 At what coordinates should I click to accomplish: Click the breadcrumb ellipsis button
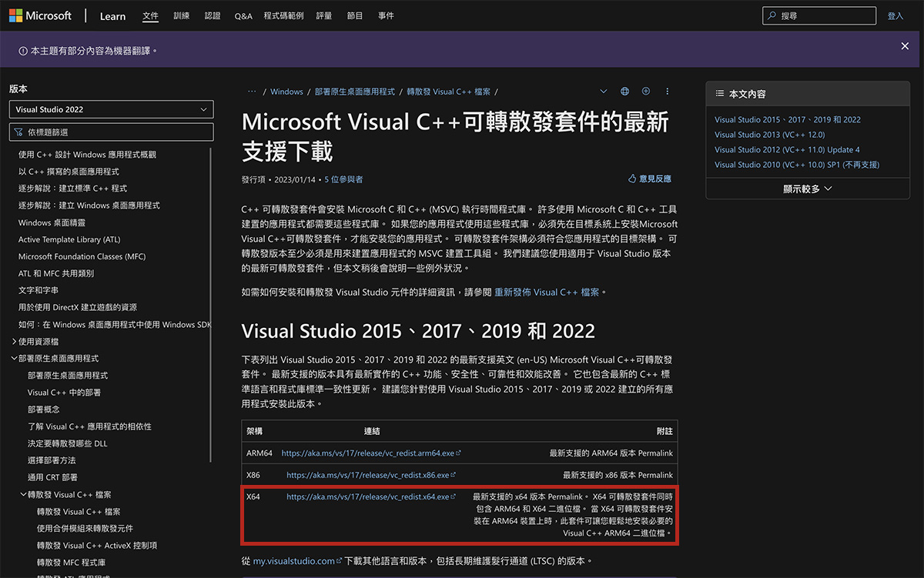[251, 91]
